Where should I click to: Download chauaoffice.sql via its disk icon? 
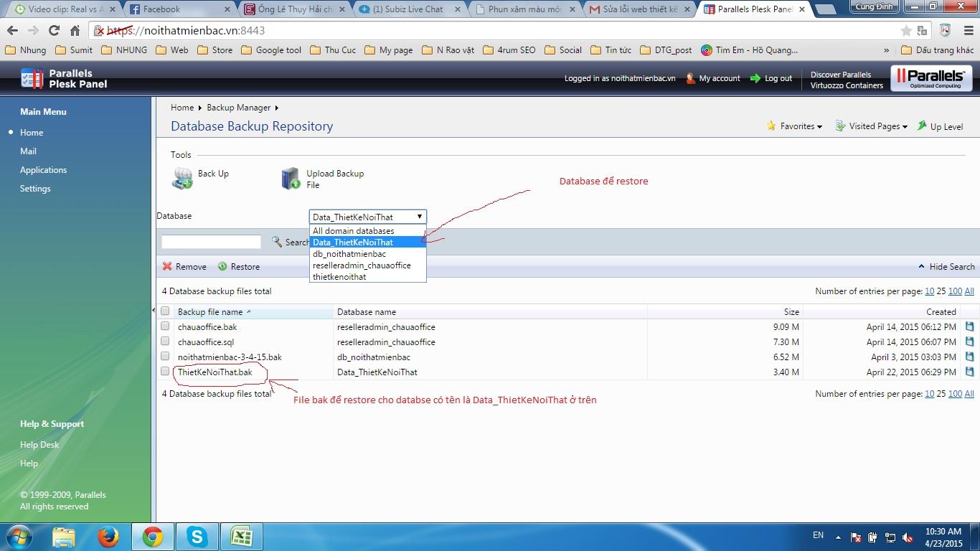(970, 342)
